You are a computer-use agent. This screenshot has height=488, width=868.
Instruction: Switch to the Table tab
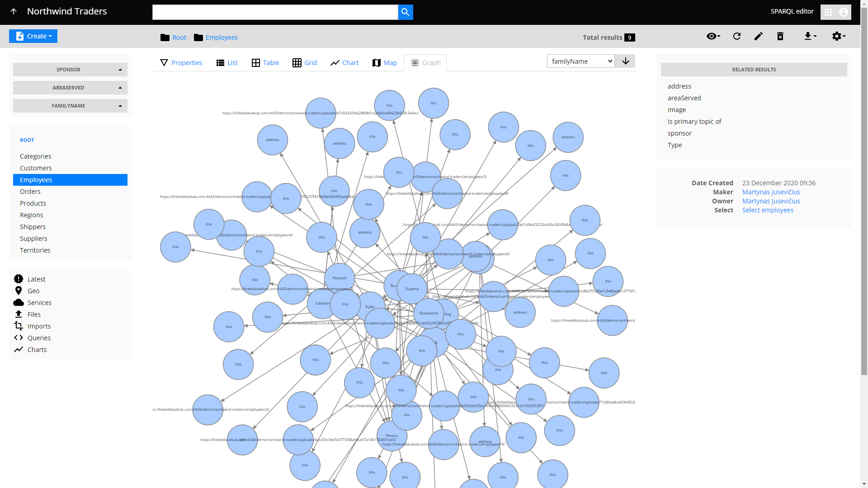265,63
